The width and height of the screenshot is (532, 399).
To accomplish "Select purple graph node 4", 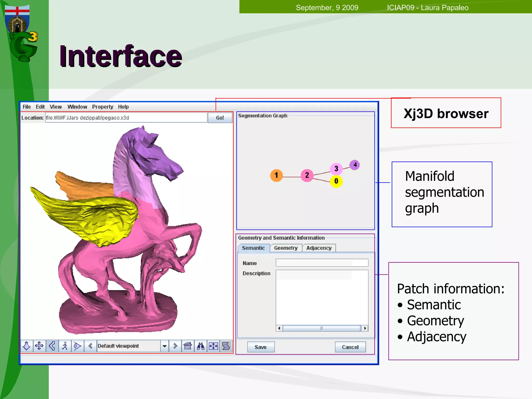I will (355, 165).
